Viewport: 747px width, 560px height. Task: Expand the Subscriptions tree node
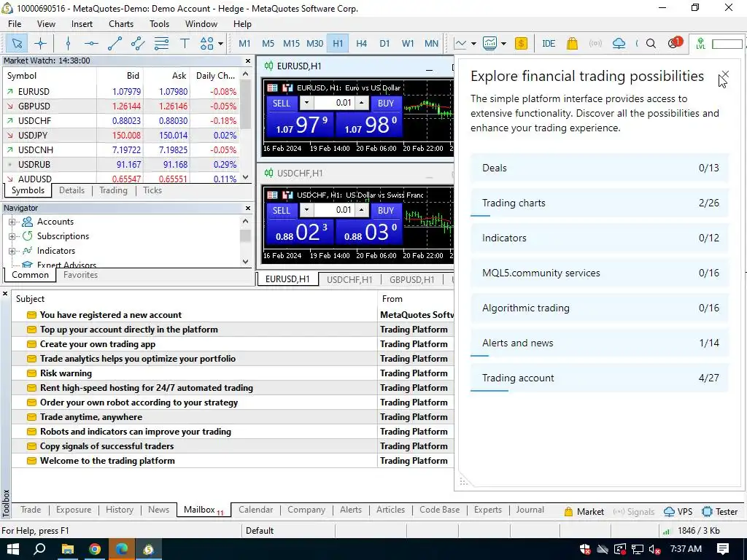tap(12, 236)
